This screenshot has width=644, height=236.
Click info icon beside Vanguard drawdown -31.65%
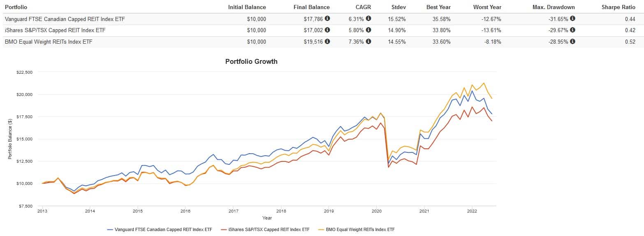572,19
